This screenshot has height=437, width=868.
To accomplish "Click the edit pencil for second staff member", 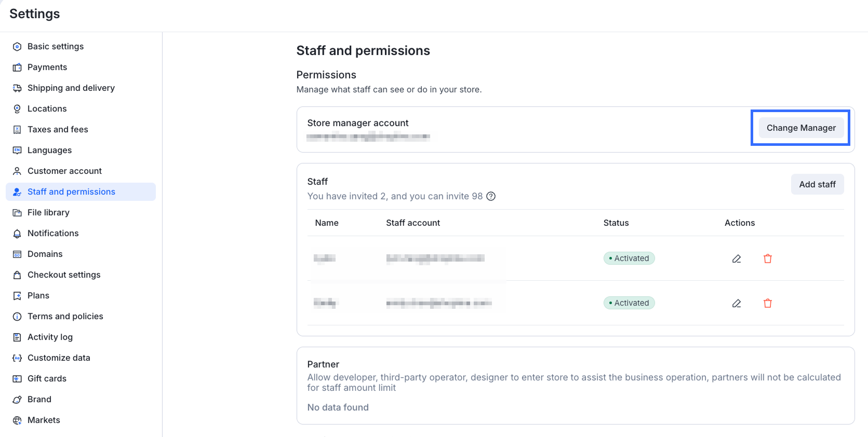I will point(737,303).
